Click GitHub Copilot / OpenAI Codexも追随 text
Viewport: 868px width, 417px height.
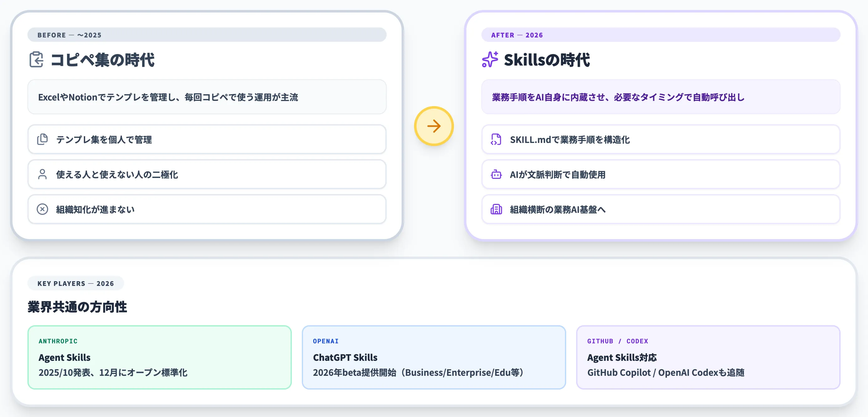tap(665, 372)
